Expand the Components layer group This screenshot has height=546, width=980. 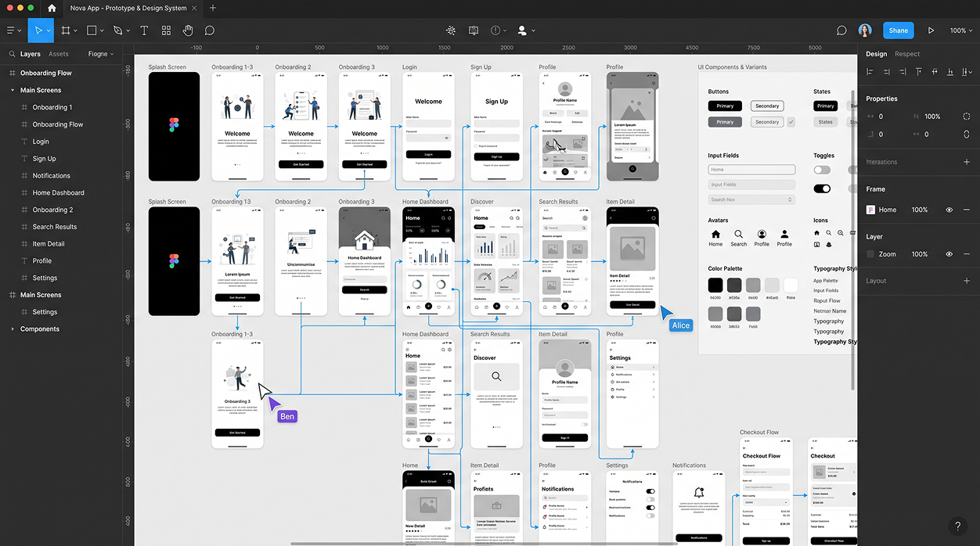(13, 329)
